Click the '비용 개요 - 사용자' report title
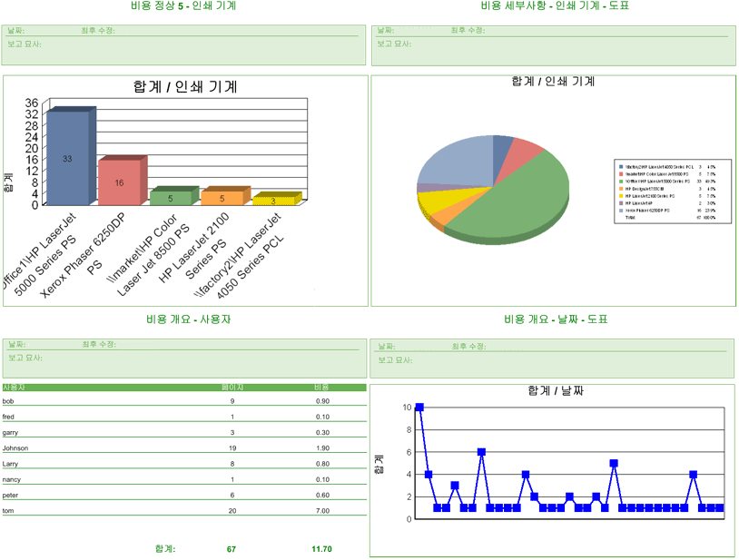The height and width of the screenshot is (560, 739). point(189,319)
